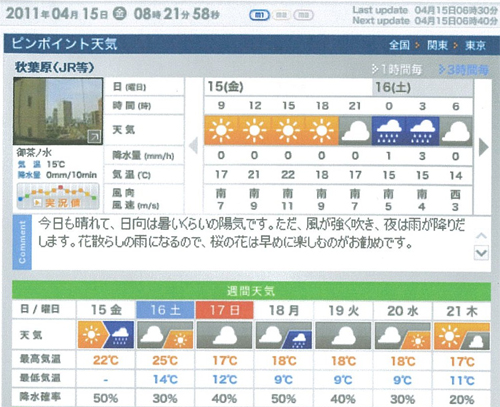Viewport: 500px width, 407px height.
Task: Switch to 1時間毎 hourly view
Action: [x=397, y=69]
